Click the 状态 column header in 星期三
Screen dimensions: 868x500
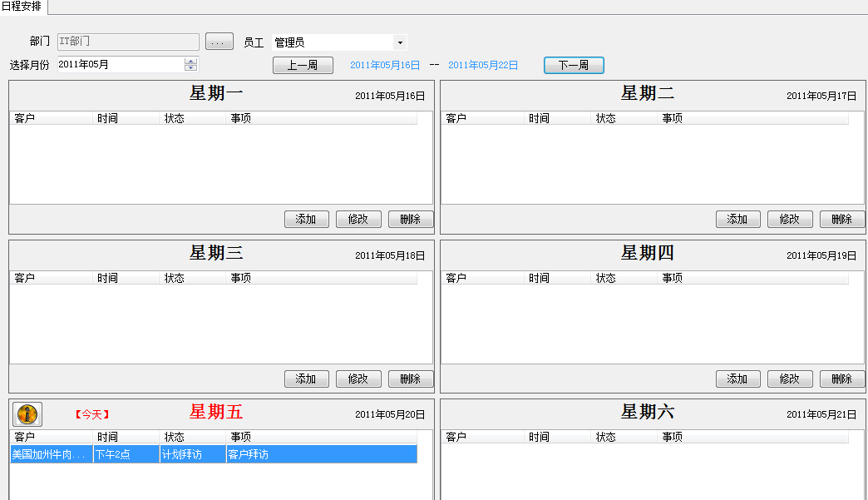pyautogui.click(x=193, y=278)
